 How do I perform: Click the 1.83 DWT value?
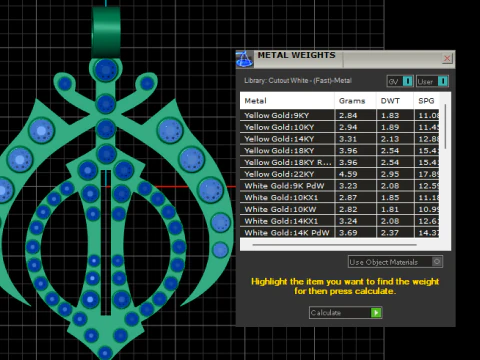tap(390, 115)
